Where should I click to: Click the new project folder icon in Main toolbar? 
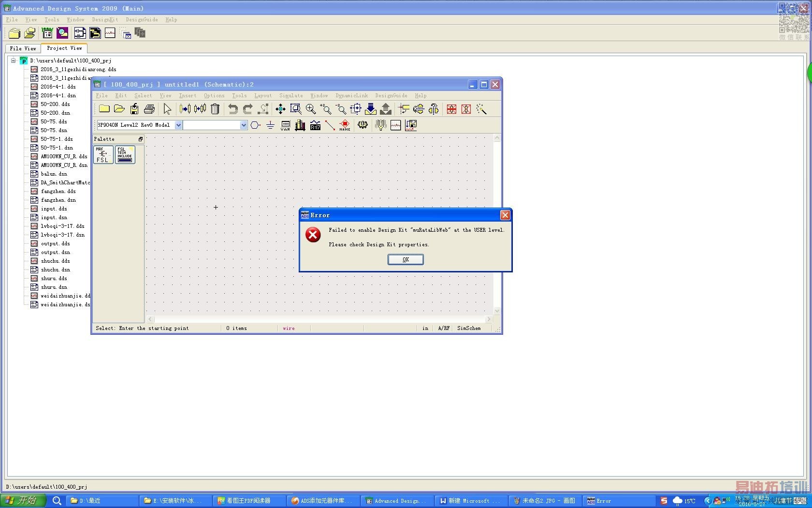pos(14,33)
